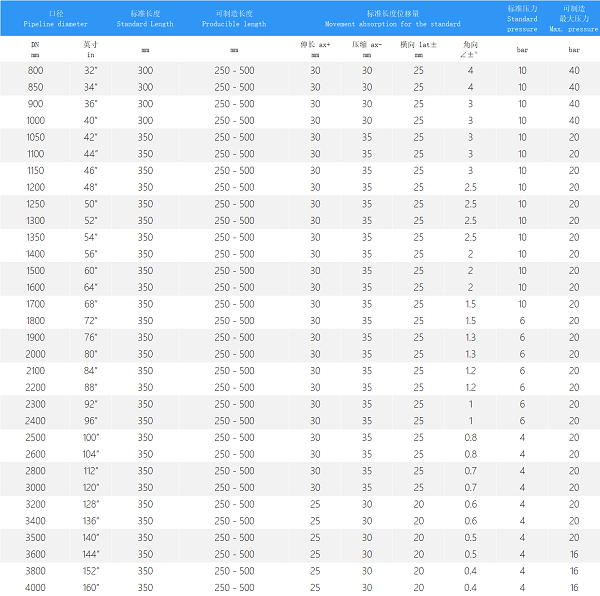The image size is (600, 596).
Task: Select the 100" inch size cell
Action: coord(91,438)
